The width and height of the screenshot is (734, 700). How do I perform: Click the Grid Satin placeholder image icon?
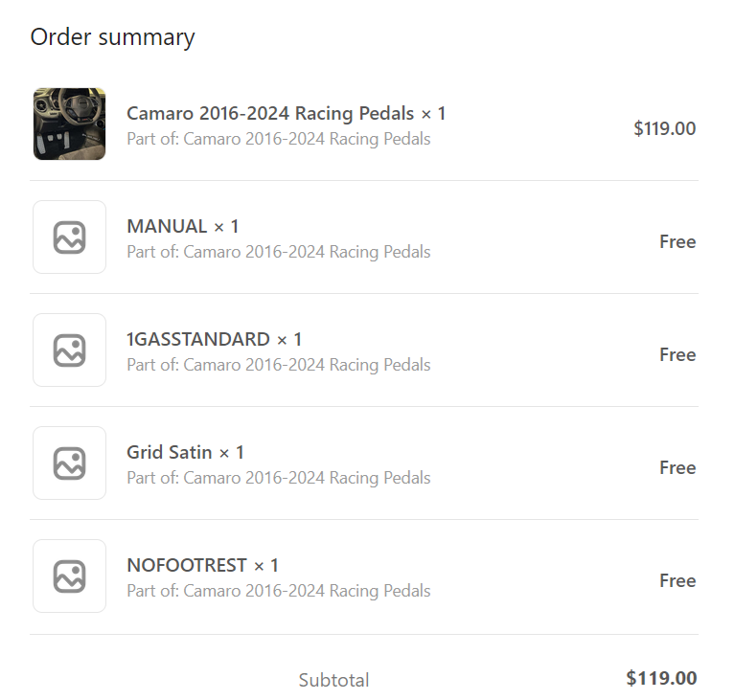pyautogui.click(x=69, y=463)
